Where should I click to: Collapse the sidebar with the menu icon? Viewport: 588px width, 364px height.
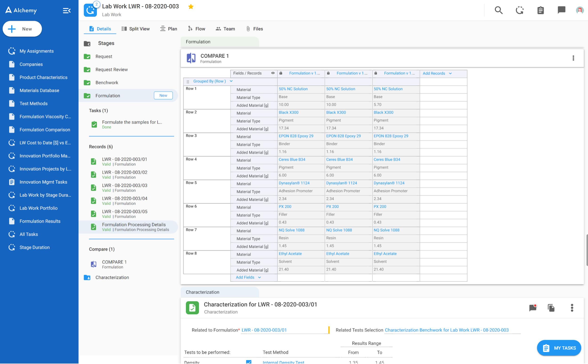point(67,10)
